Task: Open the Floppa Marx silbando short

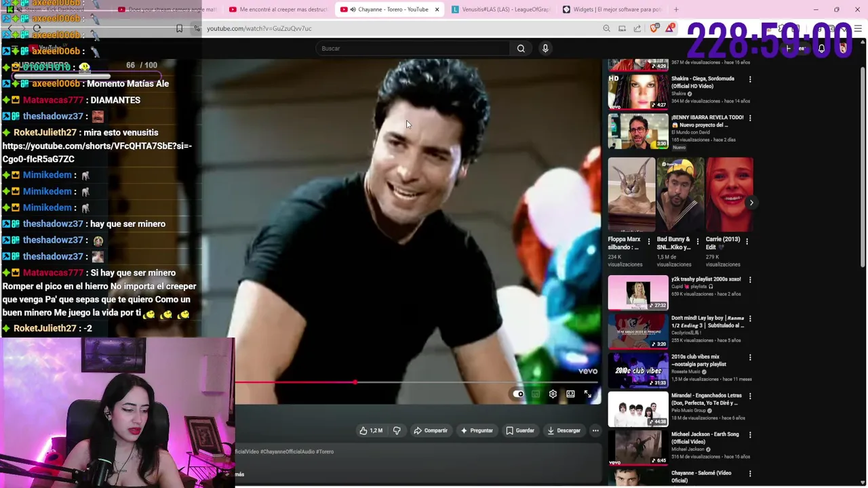Action: (631, 195)
